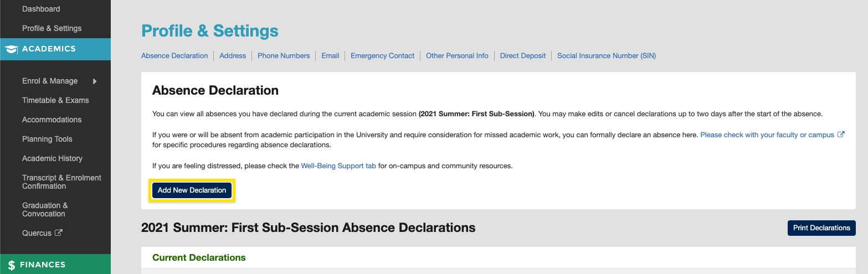Open Profile & Settings in sidebar

tap(52, 28)
